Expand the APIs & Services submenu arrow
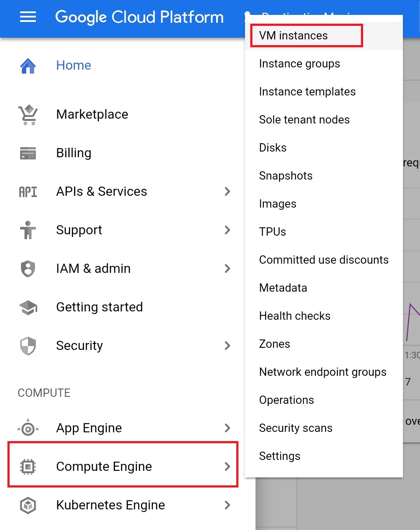This screenshot has width=420, height=530. pos(227,191)
